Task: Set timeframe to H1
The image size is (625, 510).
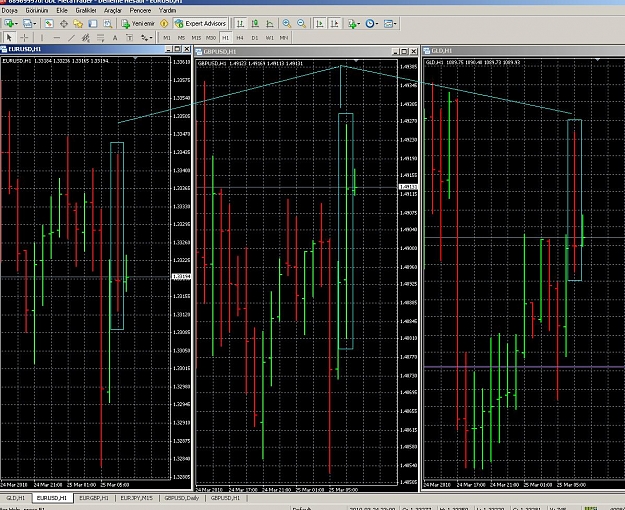Action: click(x=225, y=38)
